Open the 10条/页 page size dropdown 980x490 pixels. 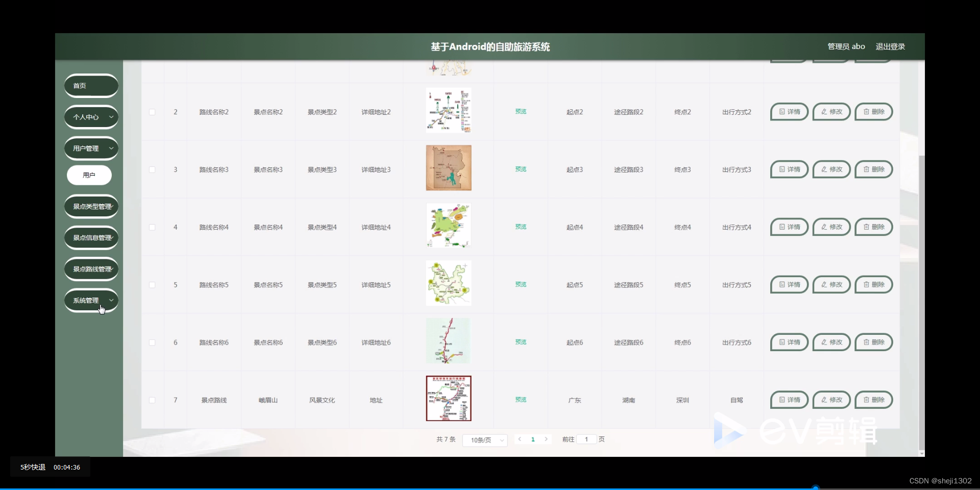(x=484, y=440)
